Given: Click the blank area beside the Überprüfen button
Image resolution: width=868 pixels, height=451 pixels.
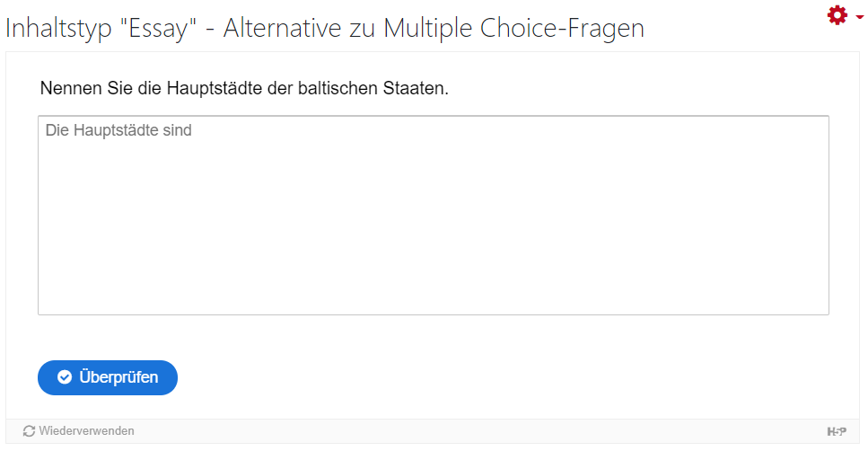Looking at the screenshot, I should [x=498, y=377].
